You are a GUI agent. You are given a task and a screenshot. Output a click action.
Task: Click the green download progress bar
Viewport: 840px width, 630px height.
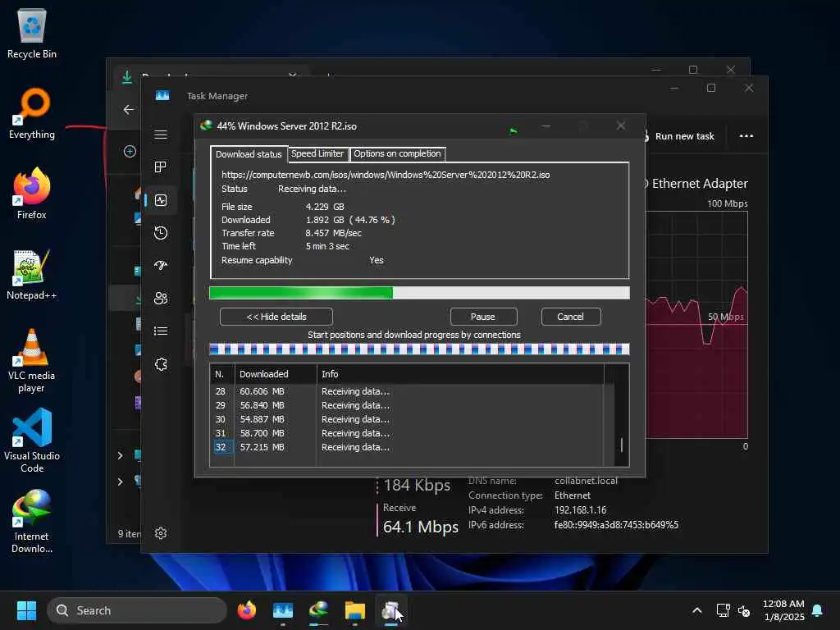pyautogui.click(x=419, y=293)
